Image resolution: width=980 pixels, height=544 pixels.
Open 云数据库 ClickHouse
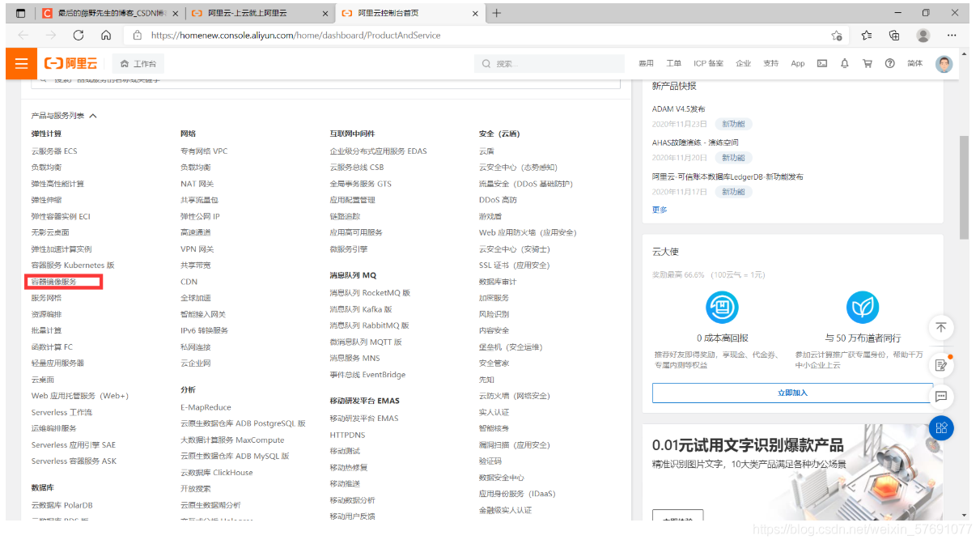(216, 473)
